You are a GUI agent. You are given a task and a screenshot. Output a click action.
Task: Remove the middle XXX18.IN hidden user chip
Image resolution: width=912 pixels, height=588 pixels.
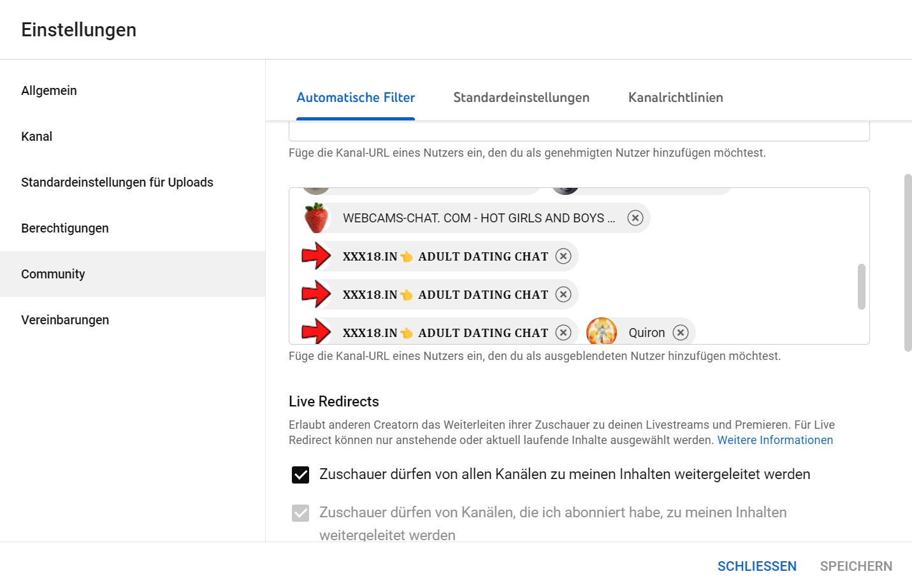point(563,294)
